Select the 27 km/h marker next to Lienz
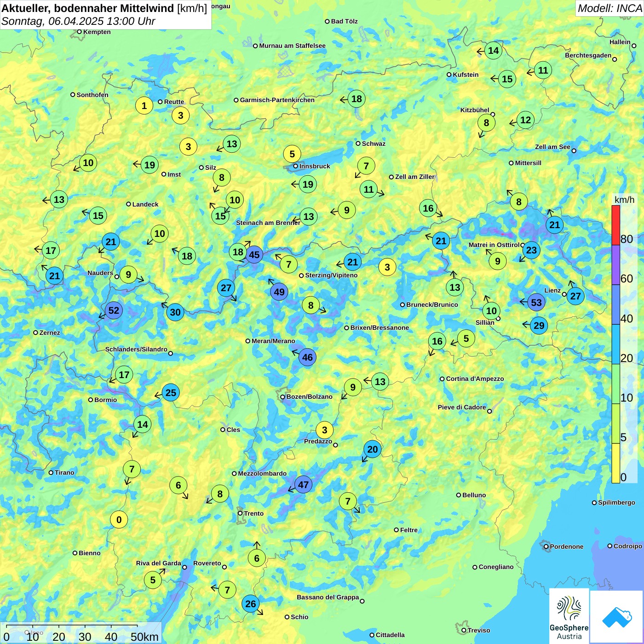 [x=575, y=296]
